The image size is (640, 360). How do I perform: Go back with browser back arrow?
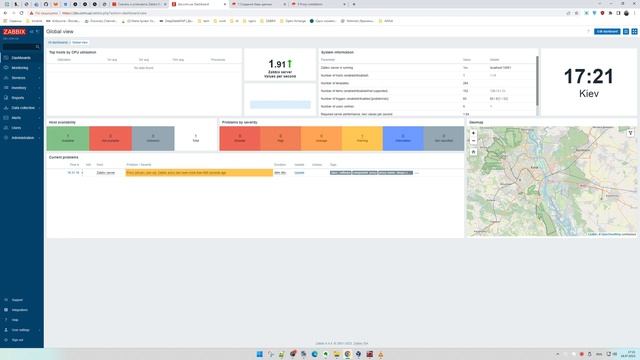(x=5, y=13)
